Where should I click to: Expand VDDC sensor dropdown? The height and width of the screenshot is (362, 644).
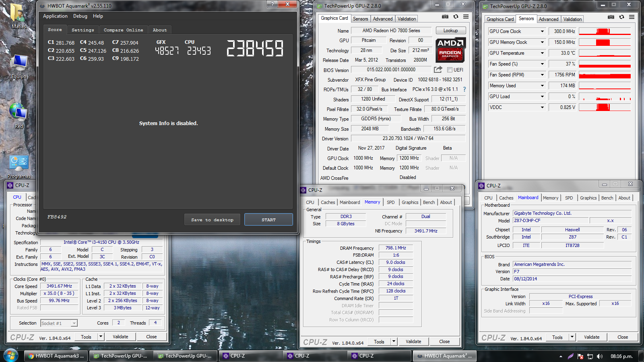[x=542, y=107]
